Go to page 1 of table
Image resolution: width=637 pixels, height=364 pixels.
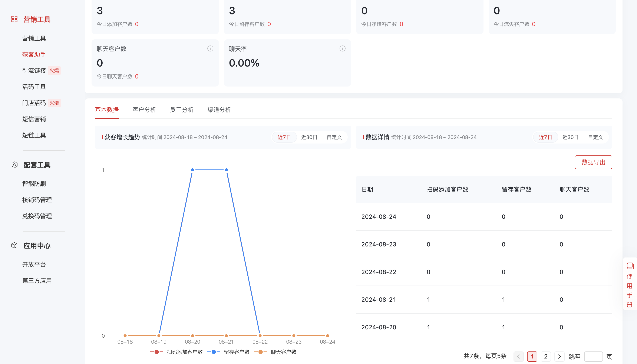(x=532, y=357)
